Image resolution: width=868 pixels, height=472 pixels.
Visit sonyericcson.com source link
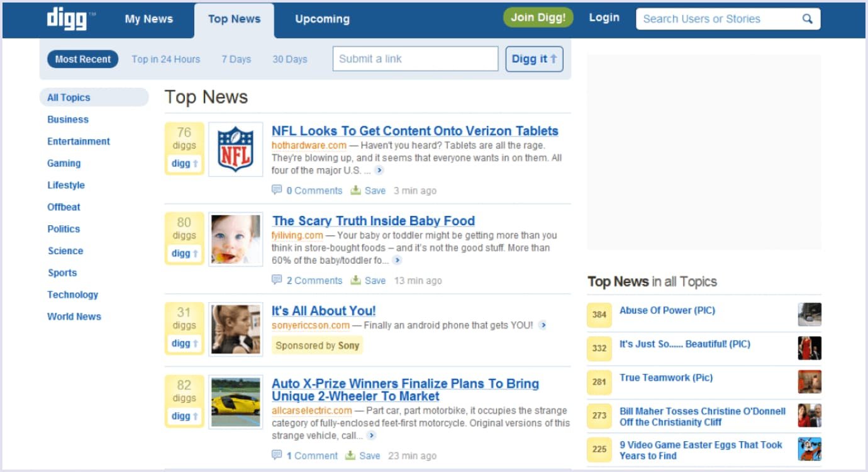pyautogui.click(x=311, y=325)
